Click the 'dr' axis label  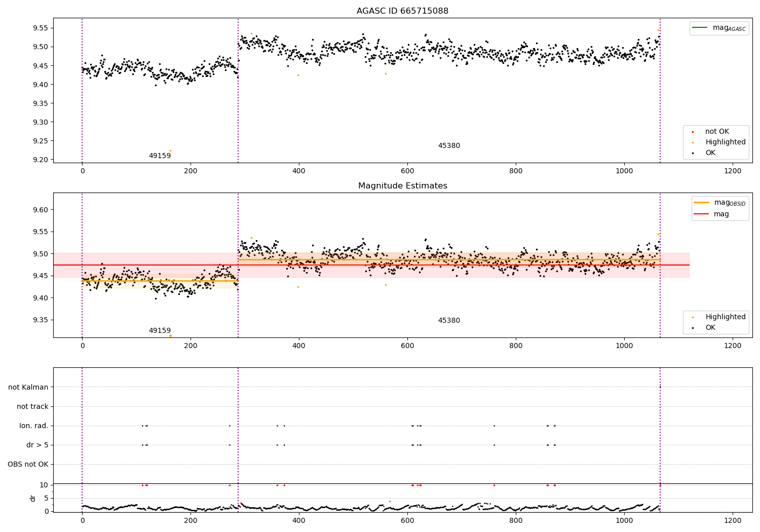(x=32, y=498)
